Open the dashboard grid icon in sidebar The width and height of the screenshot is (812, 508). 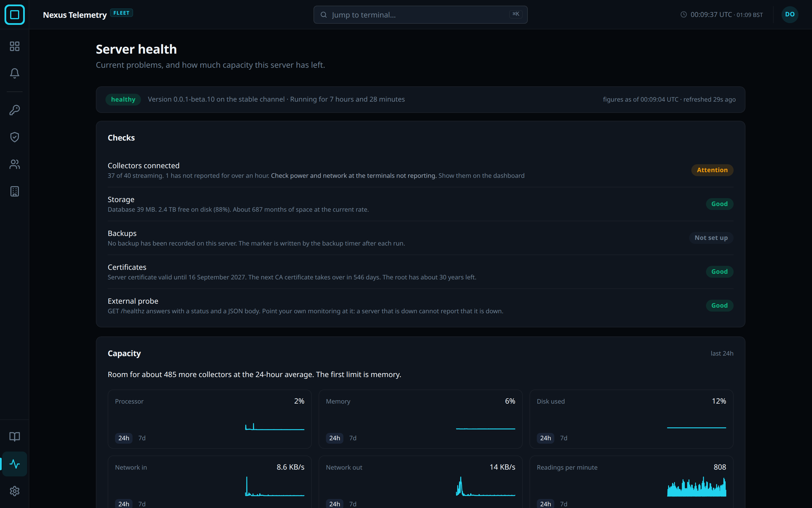14,46
